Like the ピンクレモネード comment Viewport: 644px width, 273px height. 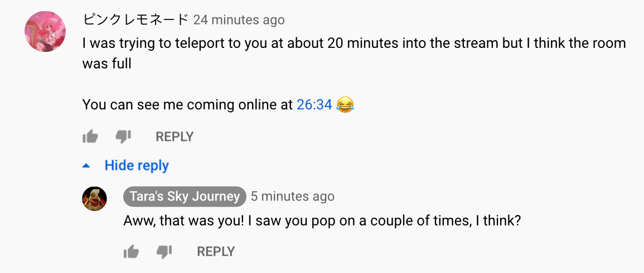pyautogui.click(x=90, y=136)
